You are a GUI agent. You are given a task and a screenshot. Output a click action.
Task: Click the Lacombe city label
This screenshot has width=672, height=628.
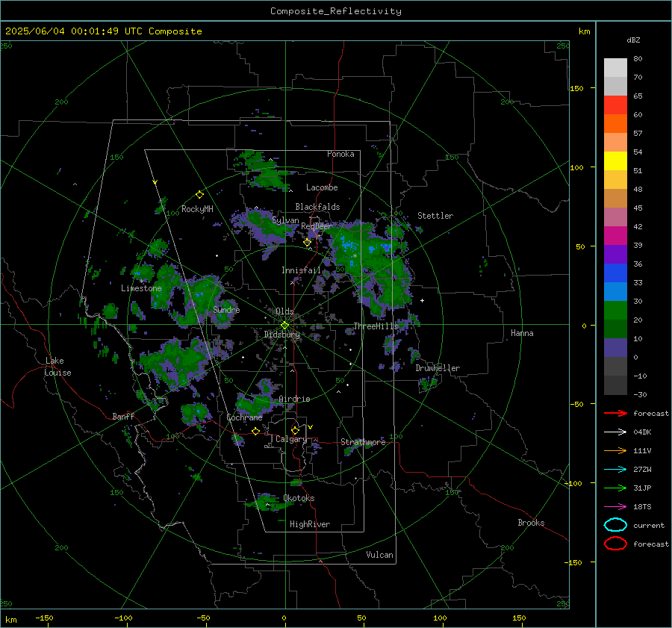coord(322,187)
